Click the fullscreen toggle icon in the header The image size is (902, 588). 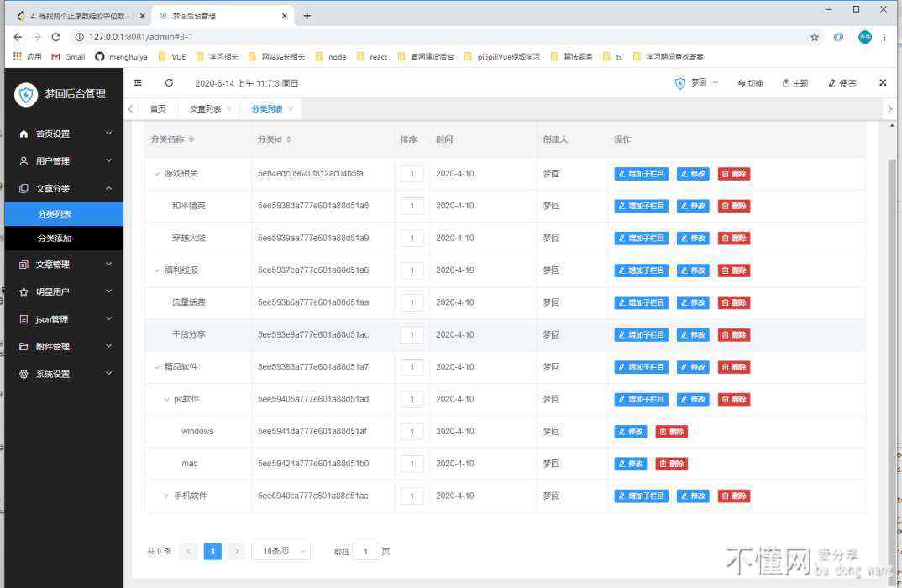point(883,83)
